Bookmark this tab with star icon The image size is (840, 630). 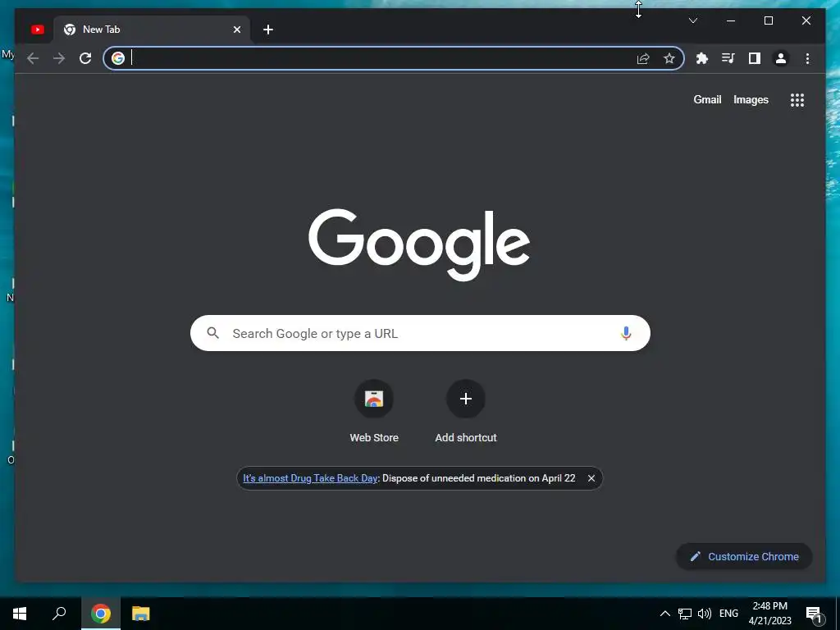coord(669,58)
